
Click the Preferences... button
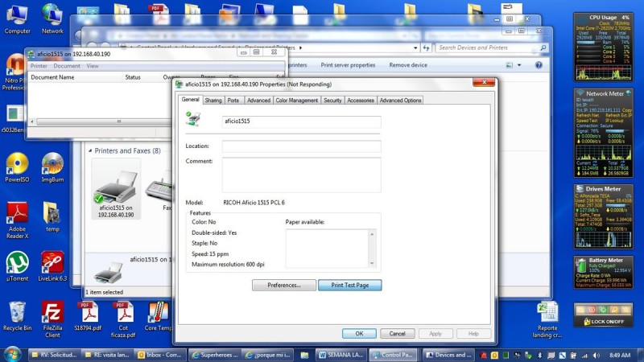(x=284, y=285)
